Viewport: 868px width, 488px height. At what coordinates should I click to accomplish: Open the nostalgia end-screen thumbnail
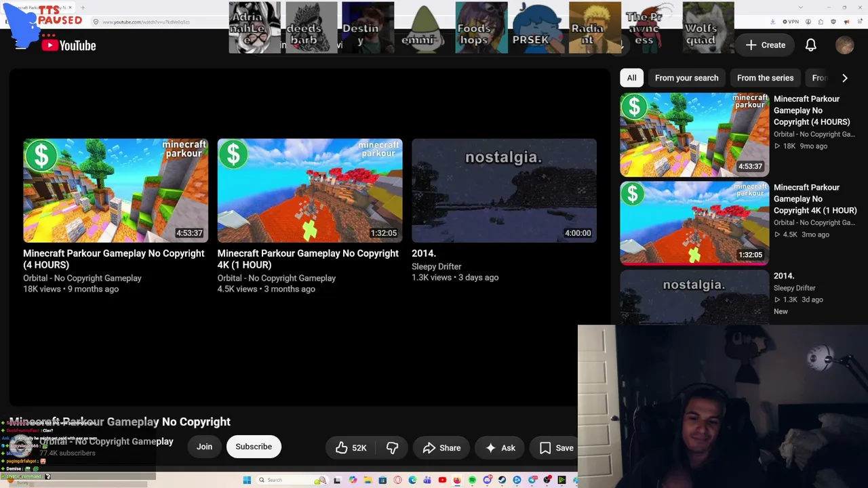coord(504,190)
